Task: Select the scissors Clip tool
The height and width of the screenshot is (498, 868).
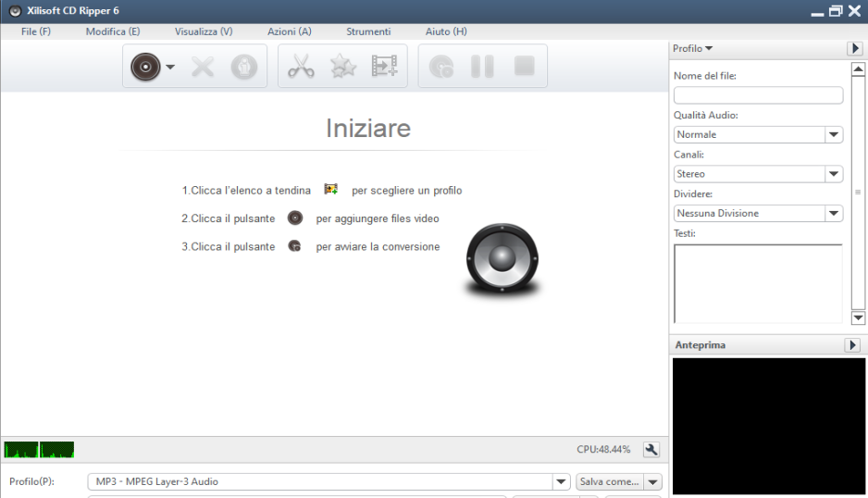Action: click(301, 66)
